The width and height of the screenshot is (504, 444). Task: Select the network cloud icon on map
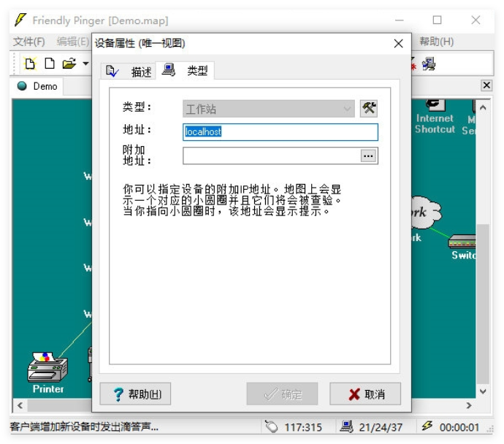click(x=427, y=213)
